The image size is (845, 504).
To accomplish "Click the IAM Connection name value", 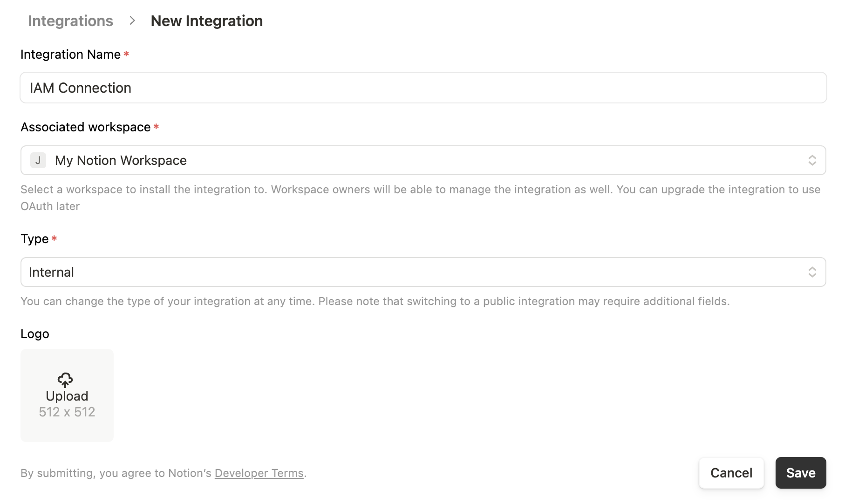I will click(x=80, y=88).
